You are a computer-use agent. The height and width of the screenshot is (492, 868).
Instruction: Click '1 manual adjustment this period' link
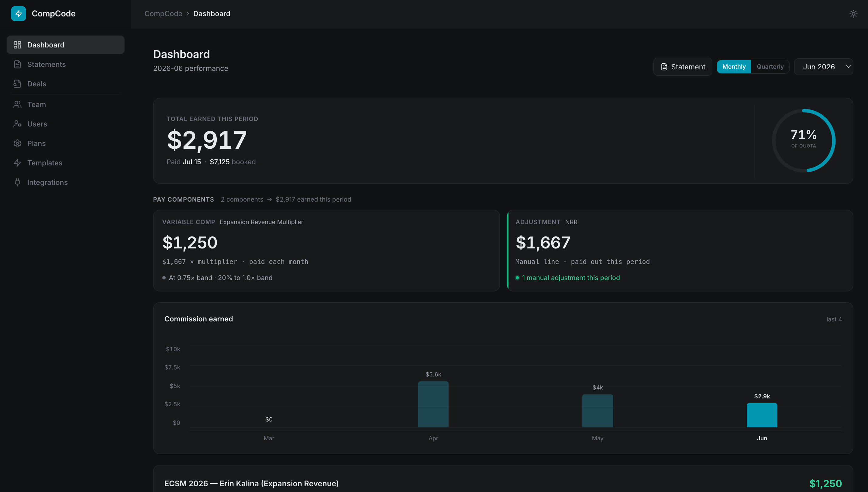[571, 278]
